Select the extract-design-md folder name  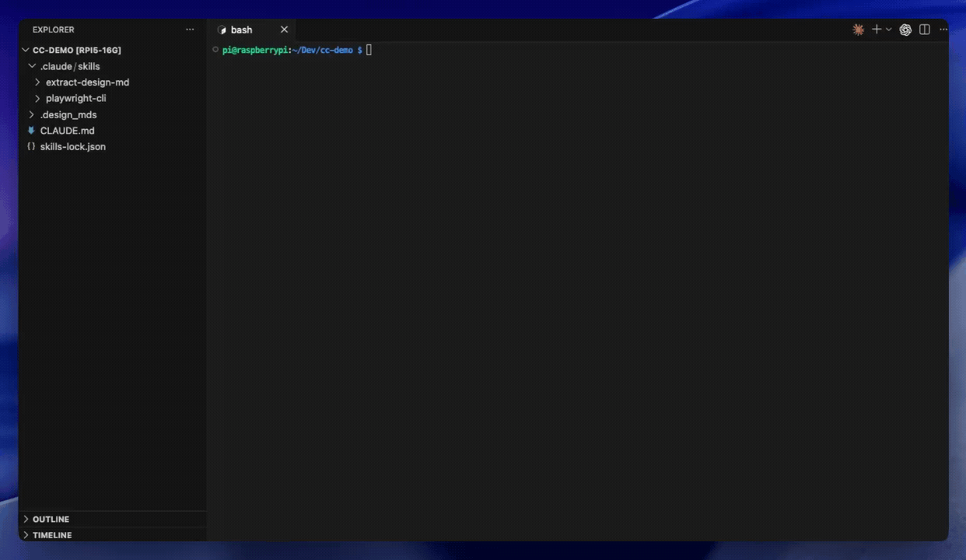pos(88,82)
